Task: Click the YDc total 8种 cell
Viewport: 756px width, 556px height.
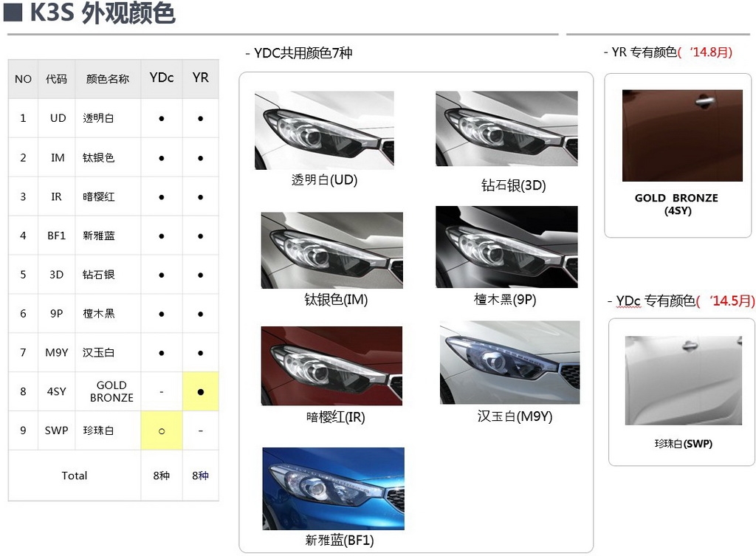Action: click(x=162, y=476)
